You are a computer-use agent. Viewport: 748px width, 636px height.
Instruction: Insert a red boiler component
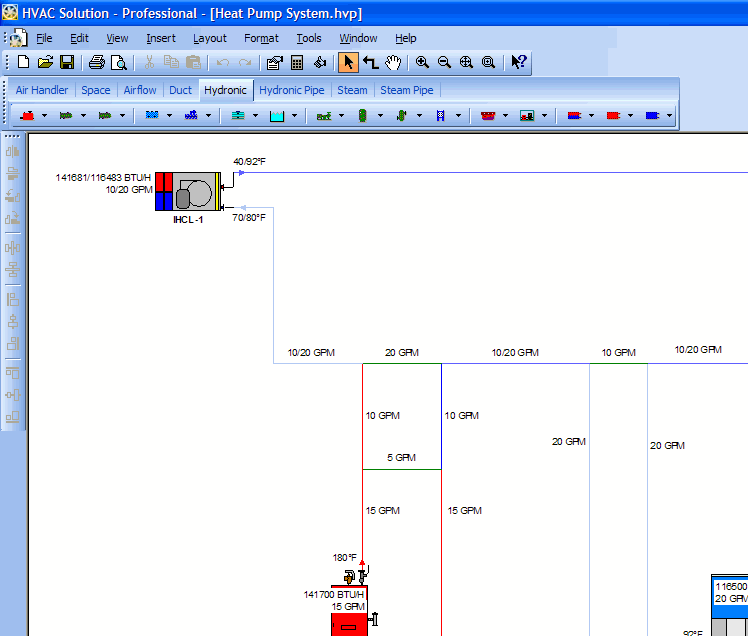(28, 115)
